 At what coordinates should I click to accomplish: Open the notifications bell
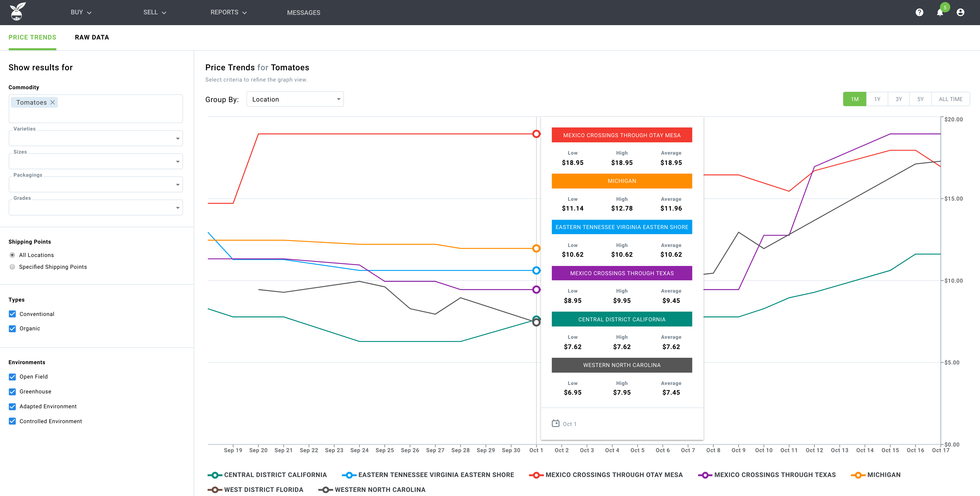tap(940, 13)
